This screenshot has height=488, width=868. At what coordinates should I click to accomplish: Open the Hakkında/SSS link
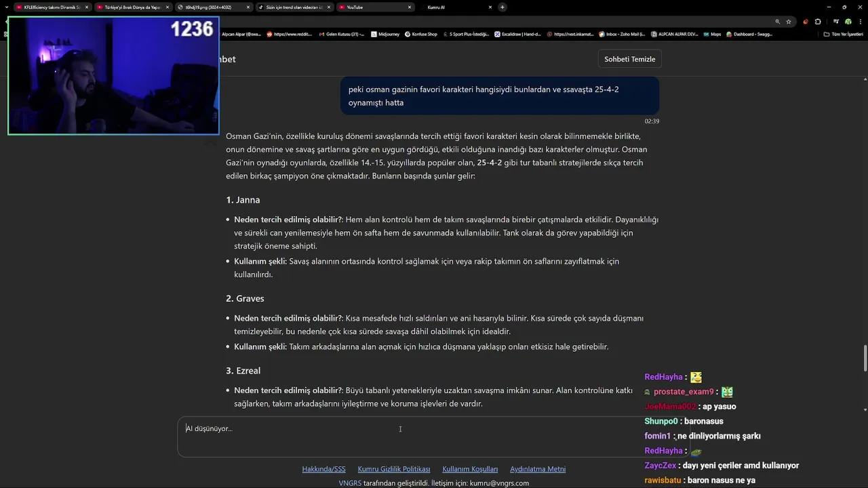point(323,469)
